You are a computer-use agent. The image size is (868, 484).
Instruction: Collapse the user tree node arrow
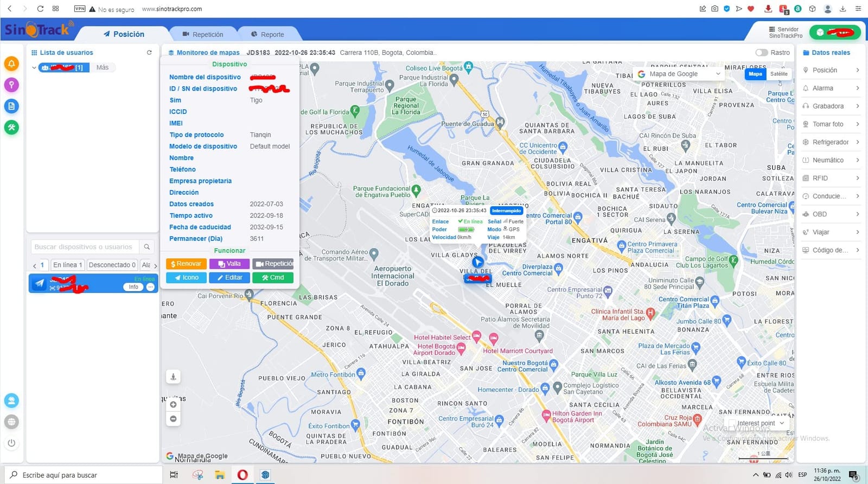(34, 68)
